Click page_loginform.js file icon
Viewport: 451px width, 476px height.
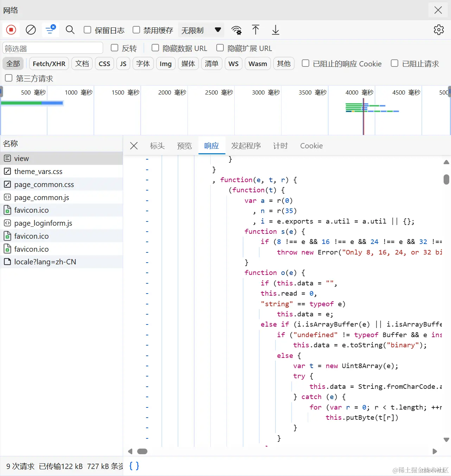7,223
